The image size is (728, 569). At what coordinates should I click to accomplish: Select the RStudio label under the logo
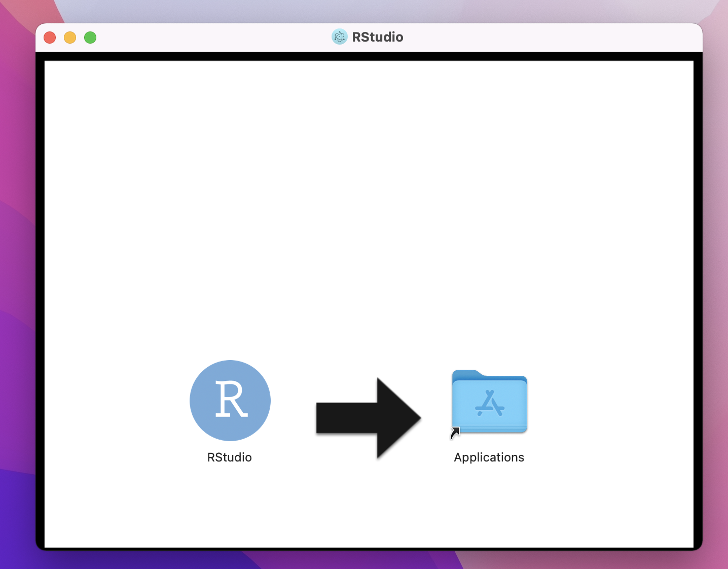(x=230, y=457)
